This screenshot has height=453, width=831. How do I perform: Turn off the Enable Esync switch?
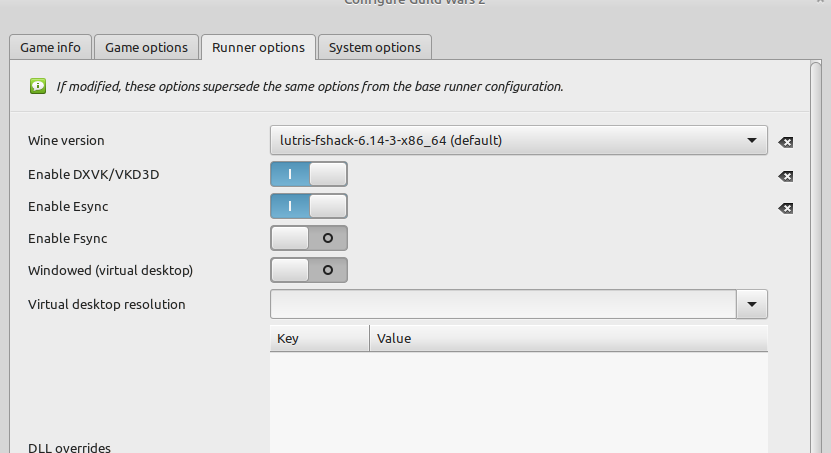pyautogui.click(x=309, y=206)
